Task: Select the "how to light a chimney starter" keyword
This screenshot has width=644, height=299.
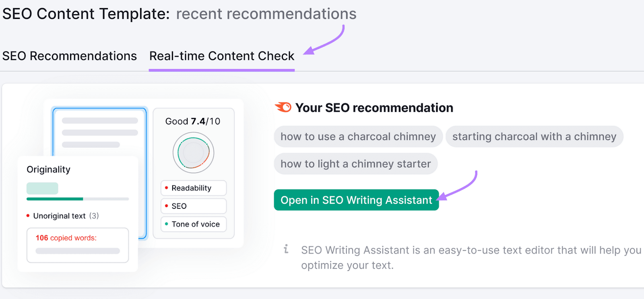Action: [x=355, y=164]
